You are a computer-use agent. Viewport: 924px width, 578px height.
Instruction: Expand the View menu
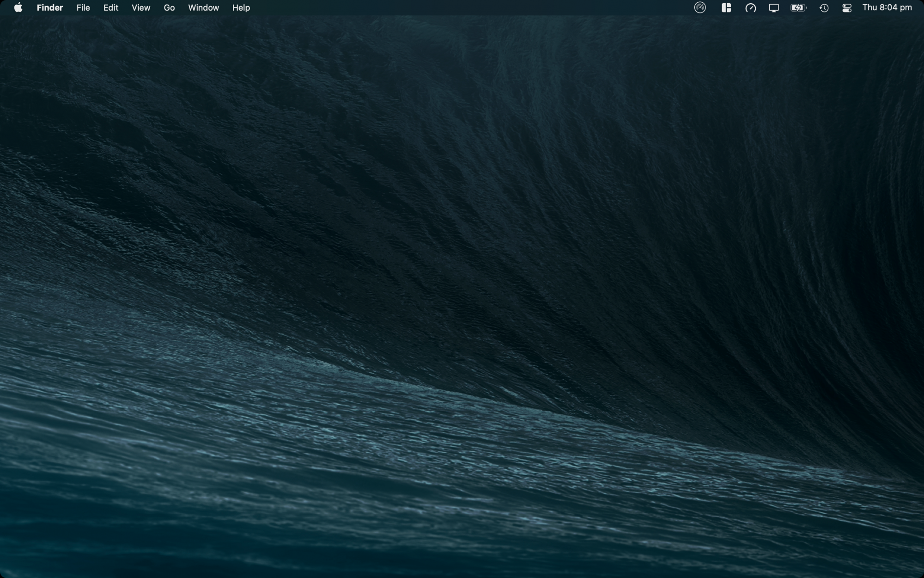point(140,8)
